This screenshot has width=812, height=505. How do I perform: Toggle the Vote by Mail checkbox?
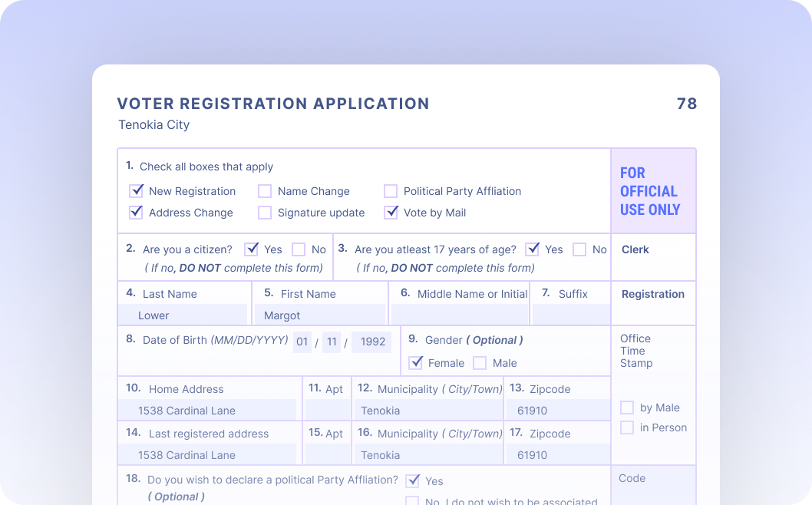[x=391, y=213]
